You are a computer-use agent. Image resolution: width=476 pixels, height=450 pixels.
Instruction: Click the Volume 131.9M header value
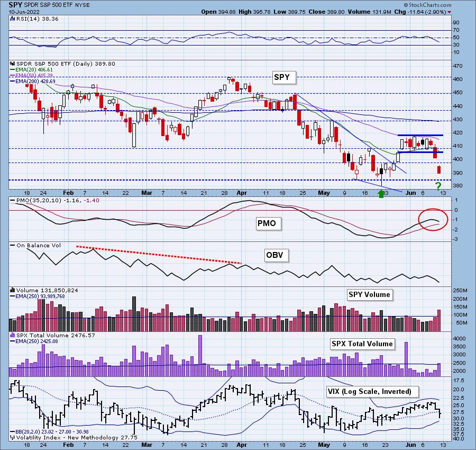coord(369,12)
